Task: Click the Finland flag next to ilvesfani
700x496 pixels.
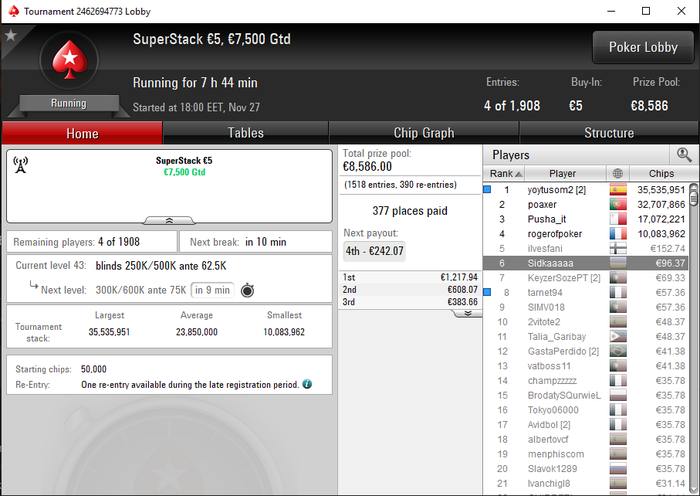Action: tap(618, 249)
